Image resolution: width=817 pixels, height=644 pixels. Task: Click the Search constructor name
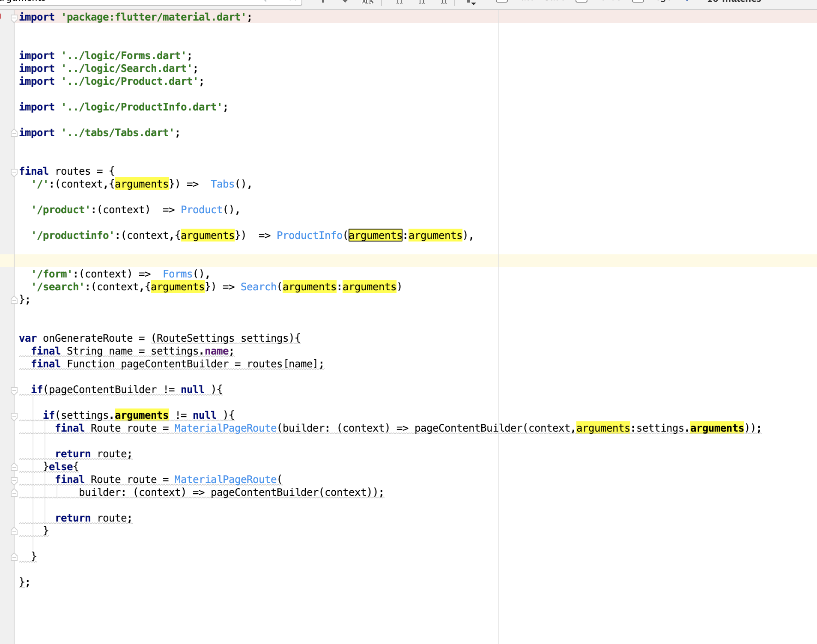click(258, 287)
